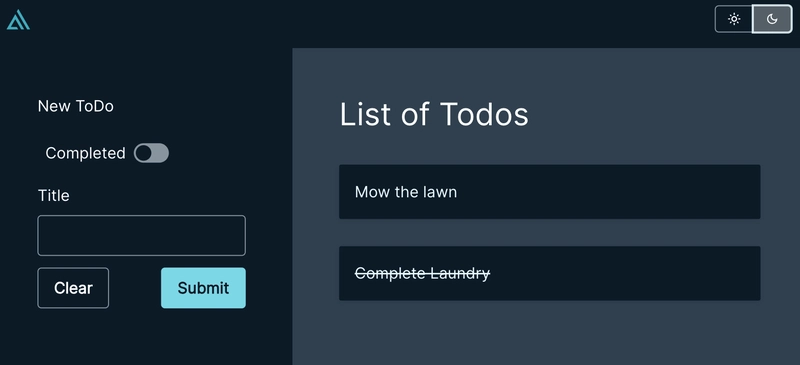Click the Title field label
Image resolution: width=800 pixels, height=365 pixels.
click(54, 196)
